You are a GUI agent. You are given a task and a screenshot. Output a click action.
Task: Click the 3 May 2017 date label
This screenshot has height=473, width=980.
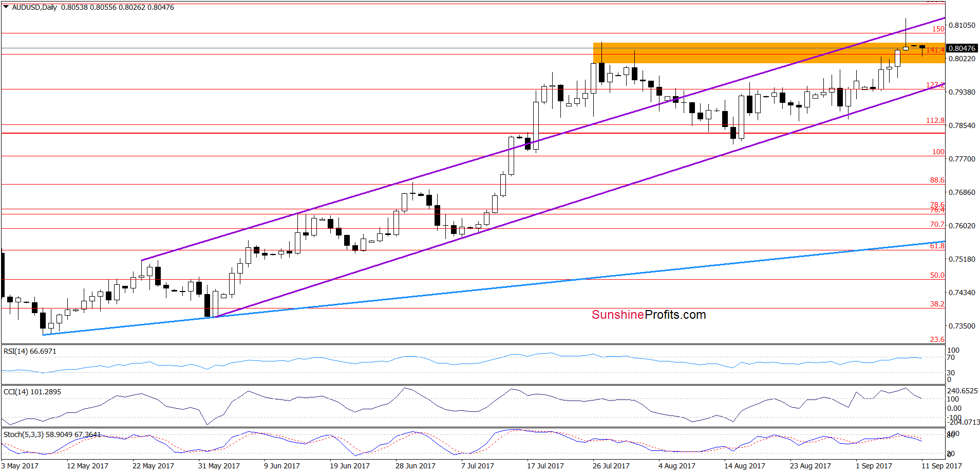point(20,466)
